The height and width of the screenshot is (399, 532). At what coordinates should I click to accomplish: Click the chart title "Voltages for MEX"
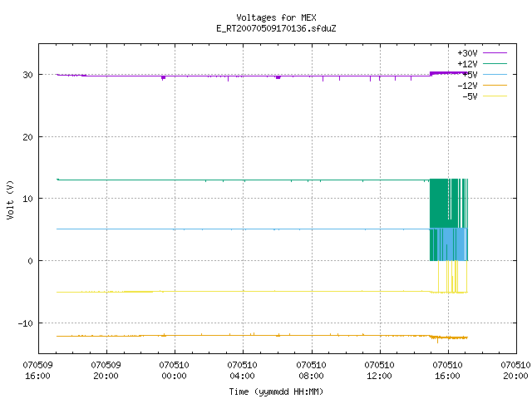pyautogui.click(x=276, y=17)
